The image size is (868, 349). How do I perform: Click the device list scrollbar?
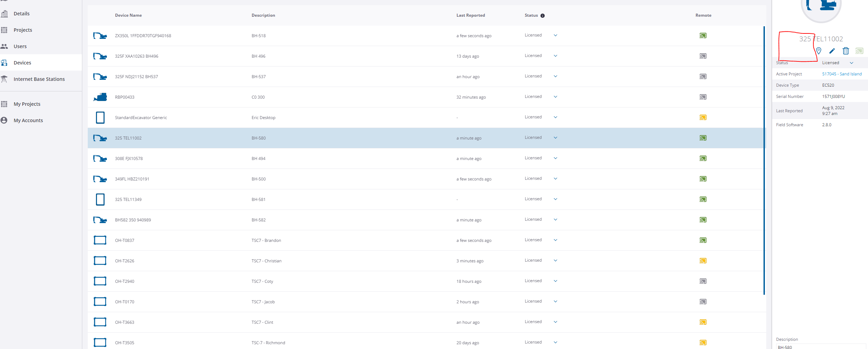pos(764,160)
